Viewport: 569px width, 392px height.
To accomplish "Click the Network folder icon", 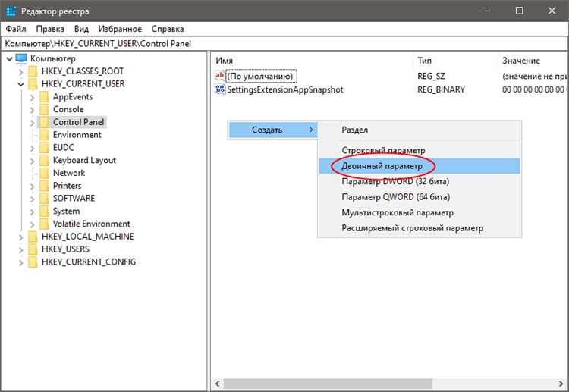I will pyautogui.click(x=44, y=173).
